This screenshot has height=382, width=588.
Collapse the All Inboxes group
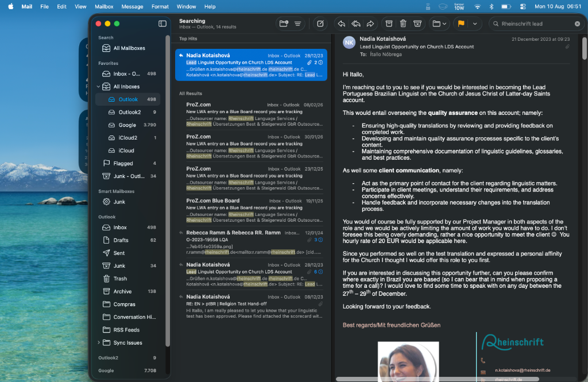coord(99,87)
